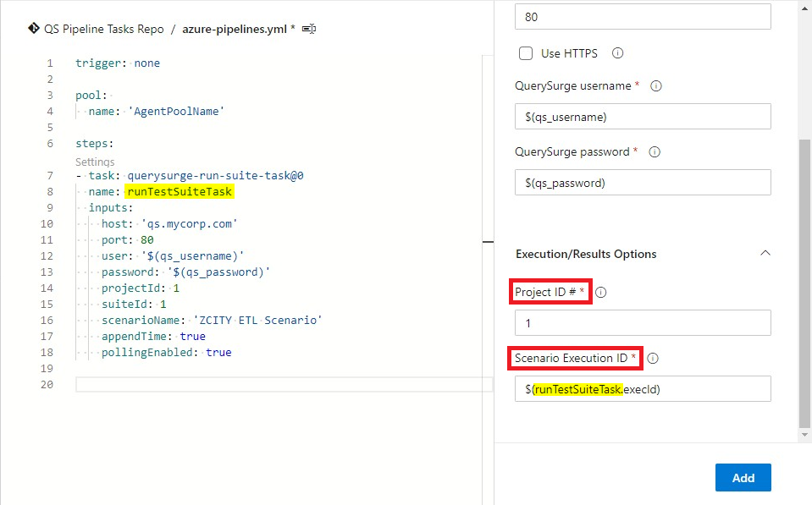Open the Project ID # info icon

pos(600,293)
